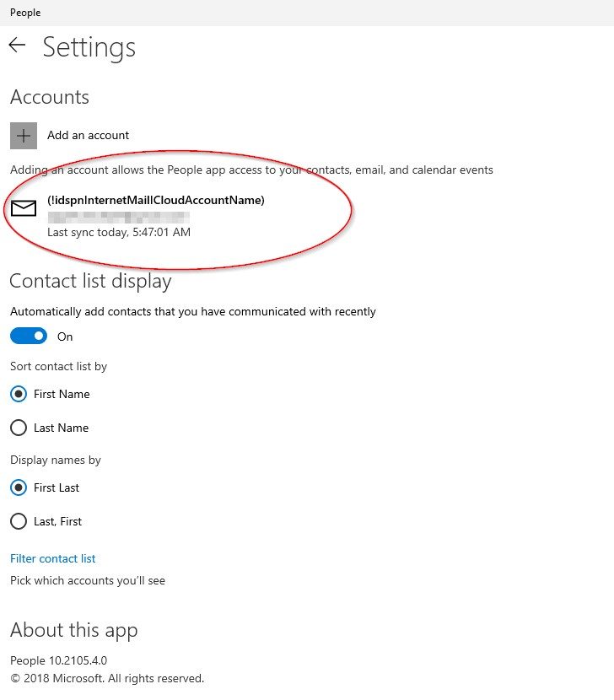Open the Filter contact list link
Image resolution: width=614 pixels, height=700 pixels.
pyautogui.click(x=53, y=558)
